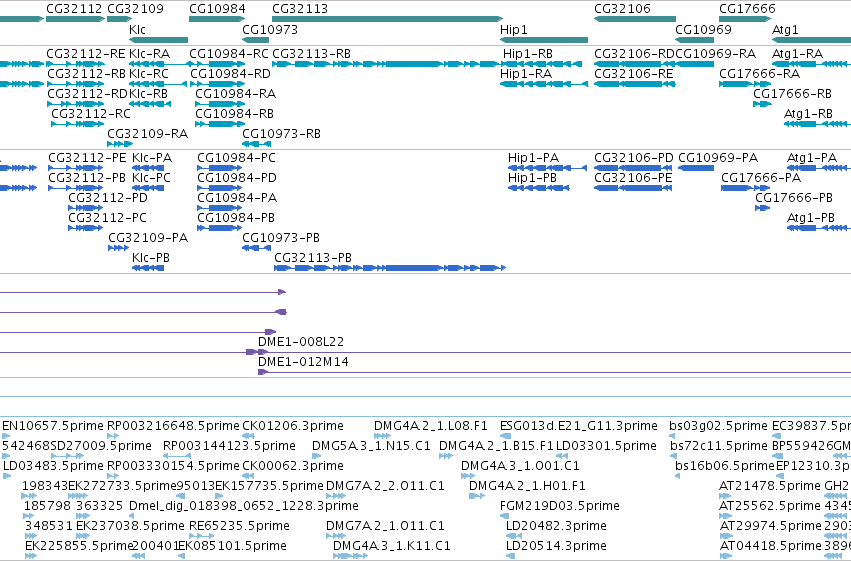Click transcript CG32106-RD label
Viewport: 851px width, 561px height.
634,54
